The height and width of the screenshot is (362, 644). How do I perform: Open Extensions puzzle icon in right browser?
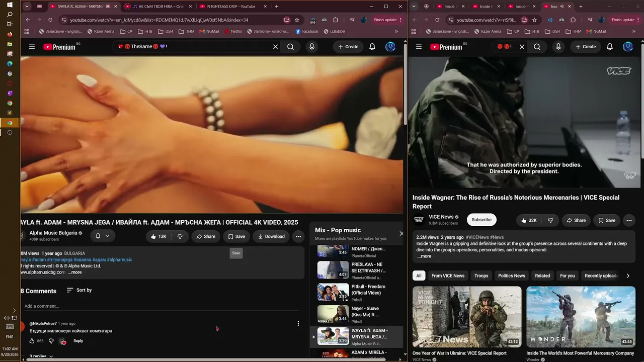point(573,20)
